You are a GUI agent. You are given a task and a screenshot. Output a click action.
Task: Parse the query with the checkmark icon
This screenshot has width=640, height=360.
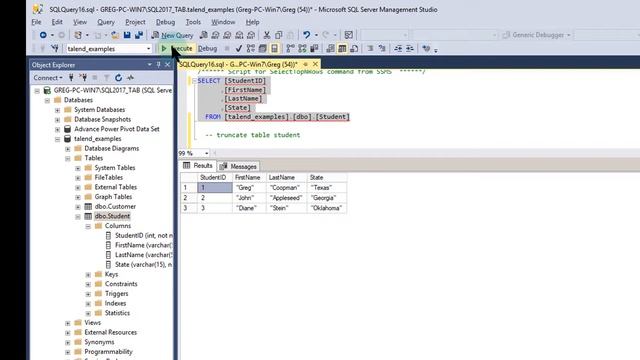tap(239, 49)
